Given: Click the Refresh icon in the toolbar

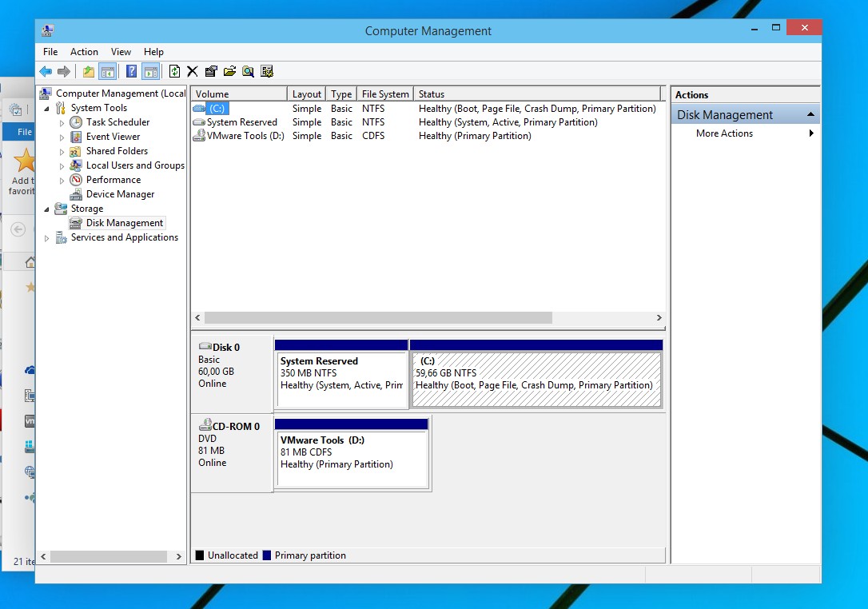Looking at the screenshot, I should [x=174, y=71].
